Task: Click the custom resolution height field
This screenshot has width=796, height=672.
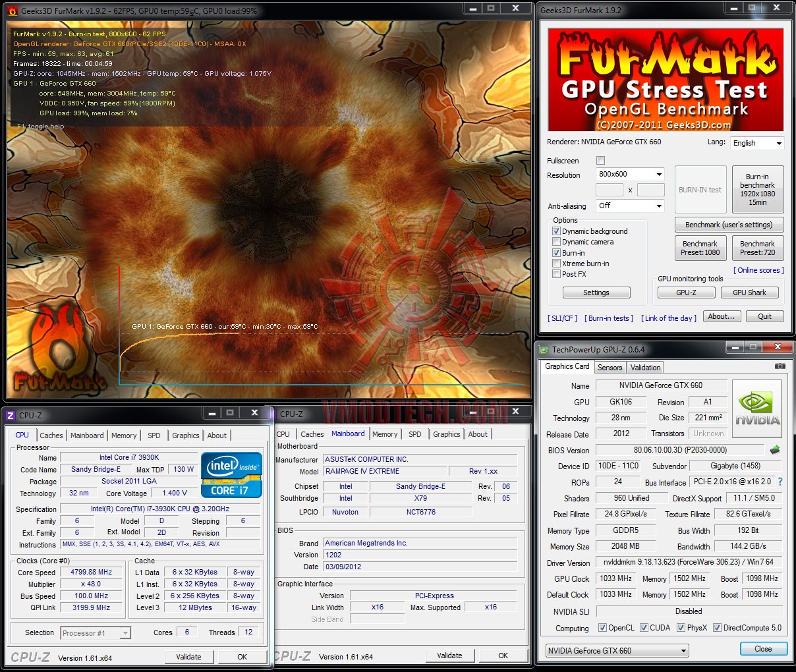Action: [x=651, y=190]
